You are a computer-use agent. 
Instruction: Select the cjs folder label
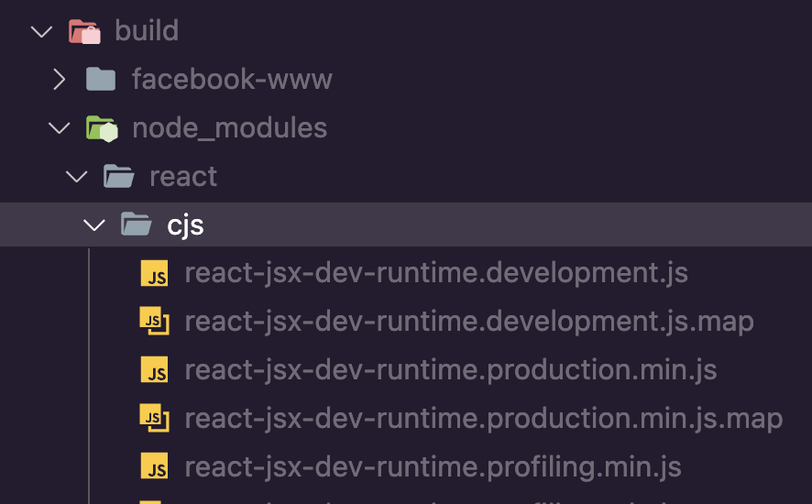pyautogui.click(x=185, y=225)
